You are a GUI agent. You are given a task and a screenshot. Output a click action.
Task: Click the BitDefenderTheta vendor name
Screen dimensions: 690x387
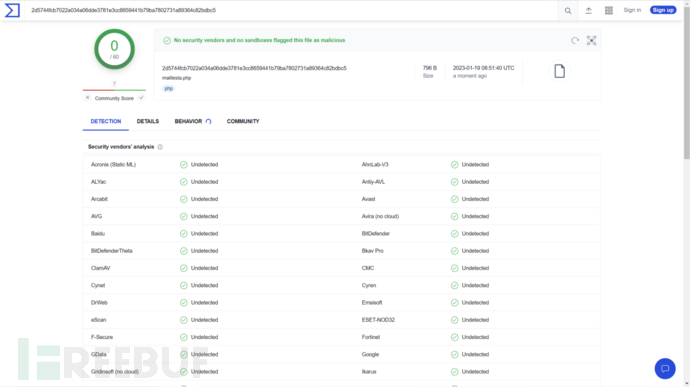tap(112, 251)
